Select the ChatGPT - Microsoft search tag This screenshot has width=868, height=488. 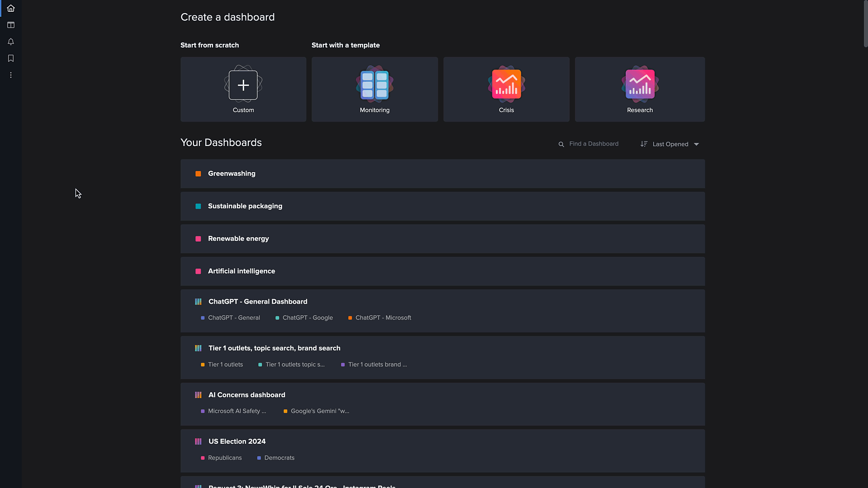coord(383,318)
